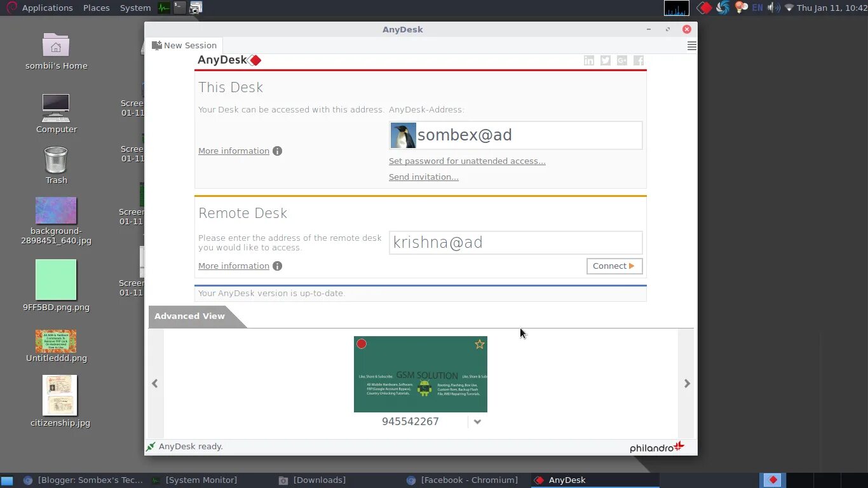This screenshot has width=868, height=488.
Task: Open More information link under This Desk
Action: (234, 151)
